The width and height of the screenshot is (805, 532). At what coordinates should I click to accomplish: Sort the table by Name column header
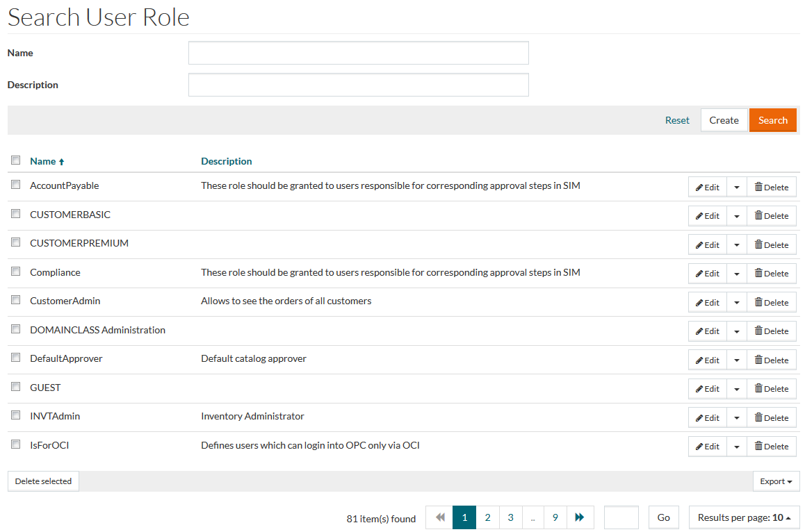43,161
